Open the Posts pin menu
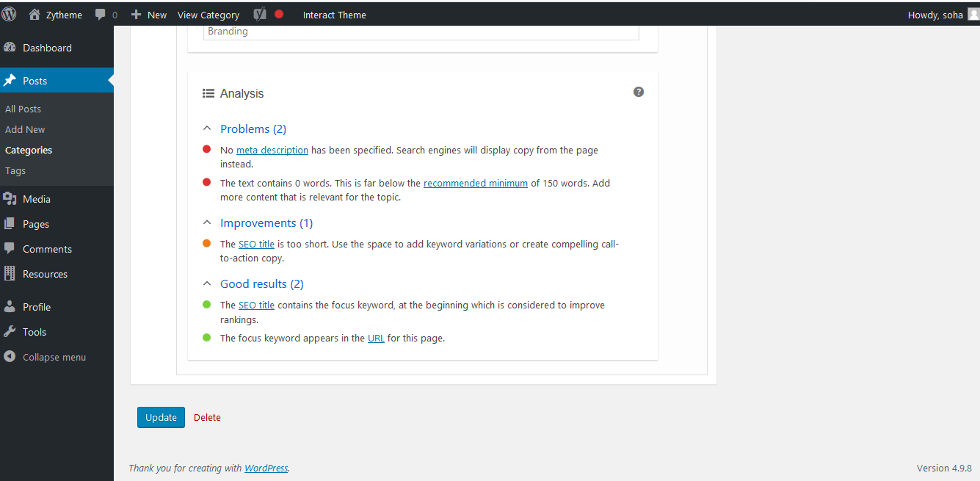The image size is (980, 481). pos(57,81)
